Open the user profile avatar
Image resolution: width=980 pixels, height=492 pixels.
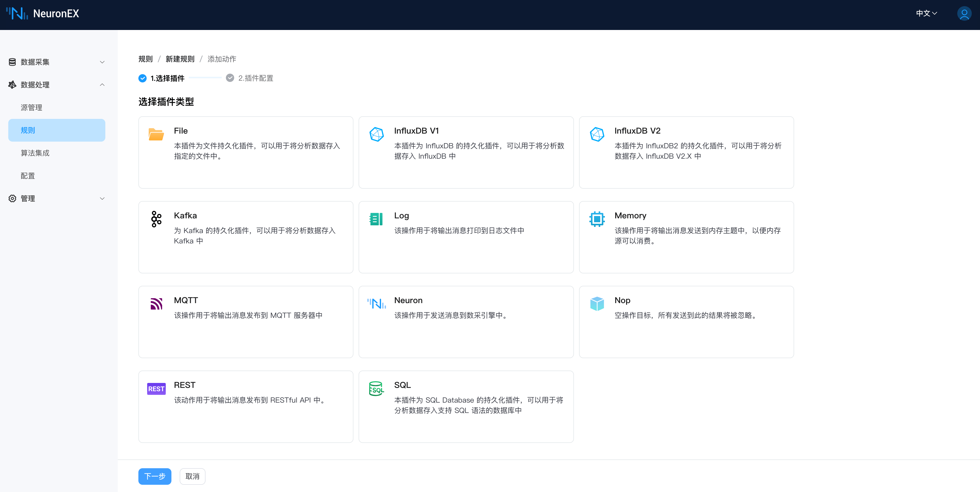click(x=964, y=14)
